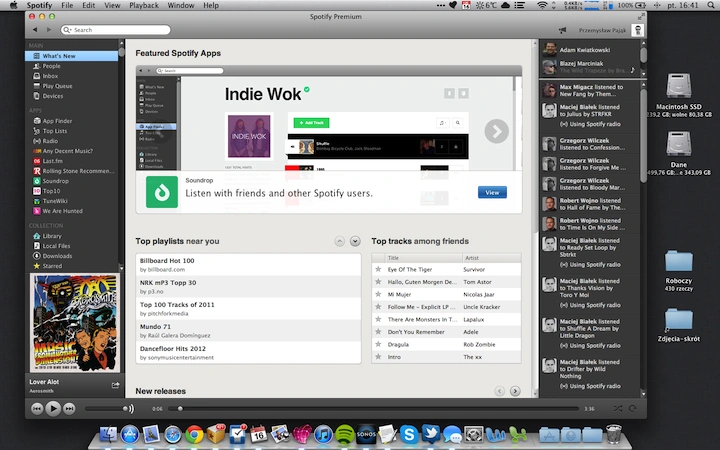Adjust the volume slider
The width and height of the screenshot is (720, 450).
tap(106, 409)
